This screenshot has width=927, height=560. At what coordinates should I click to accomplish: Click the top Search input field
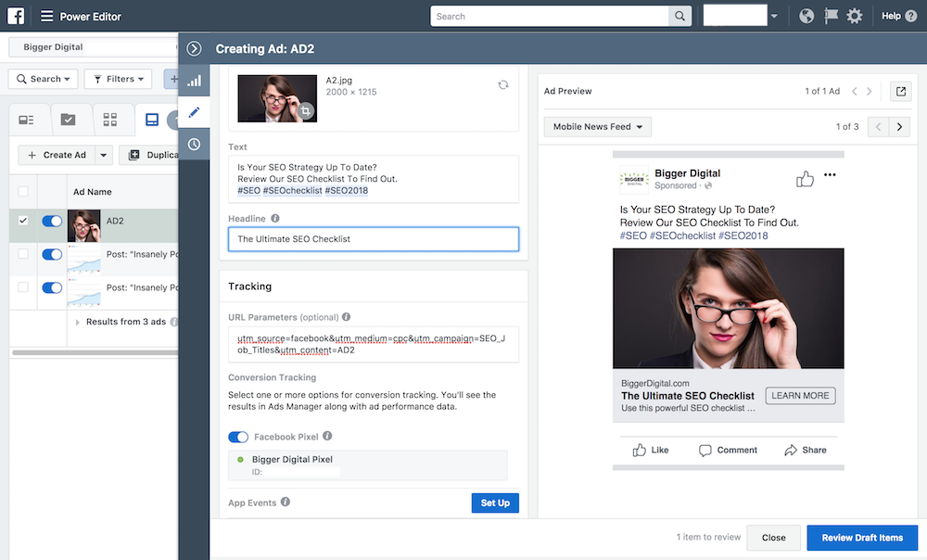pos(550,16)
